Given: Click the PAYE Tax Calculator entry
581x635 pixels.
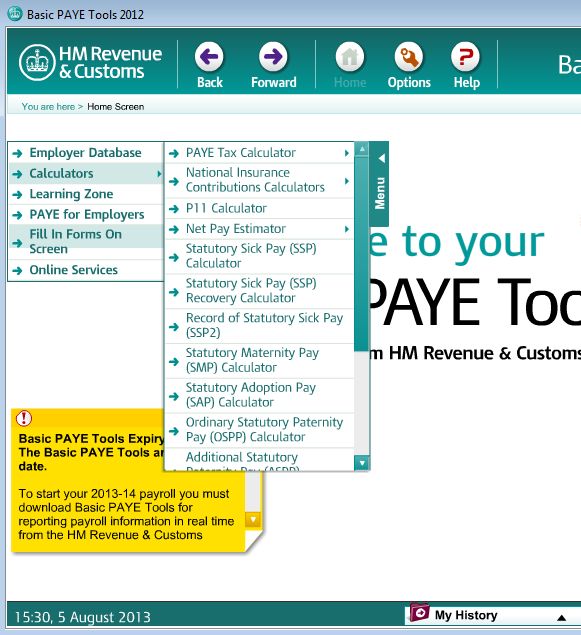Looking at the screenshot, I should point(260,153).
